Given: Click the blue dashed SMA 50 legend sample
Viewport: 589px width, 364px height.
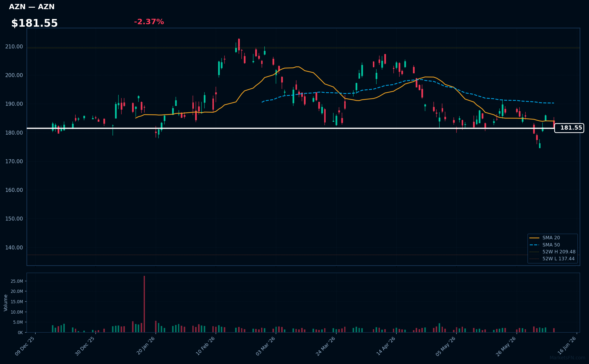Looking at the screenshot, I should coord(534,245).
